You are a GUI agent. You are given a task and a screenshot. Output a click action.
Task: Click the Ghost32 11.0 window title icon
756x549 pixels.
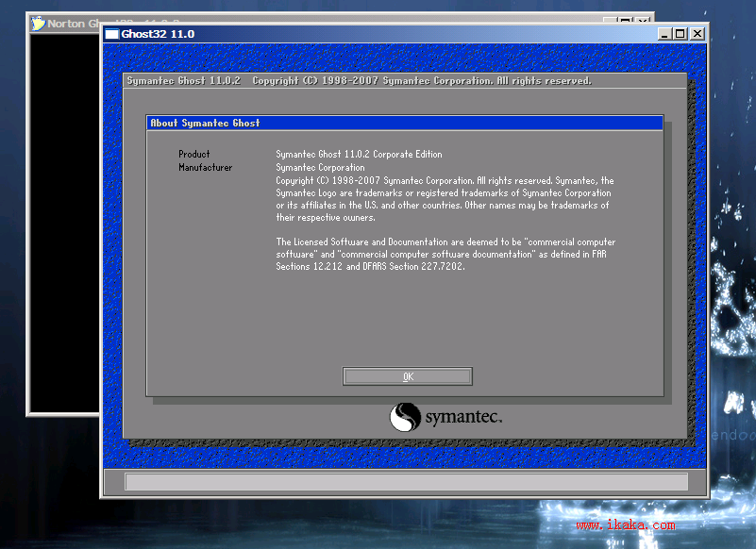(x=112, y=34)
